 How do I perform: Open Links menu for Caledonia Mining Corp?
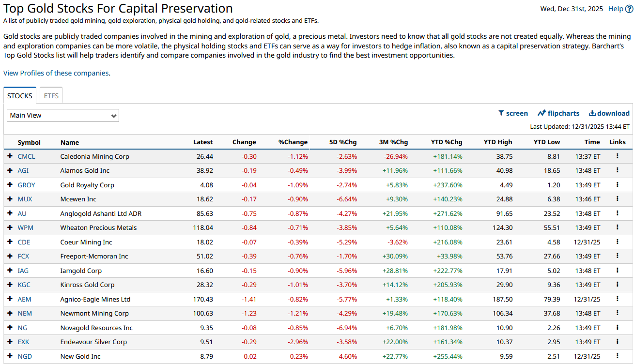tap(618, 156)
